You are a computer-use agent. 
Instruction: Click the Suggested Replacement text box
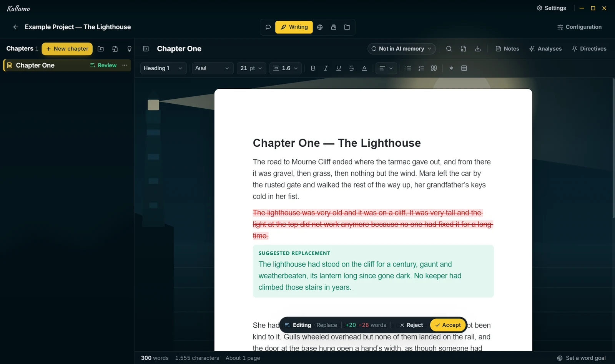coord(373,271)
